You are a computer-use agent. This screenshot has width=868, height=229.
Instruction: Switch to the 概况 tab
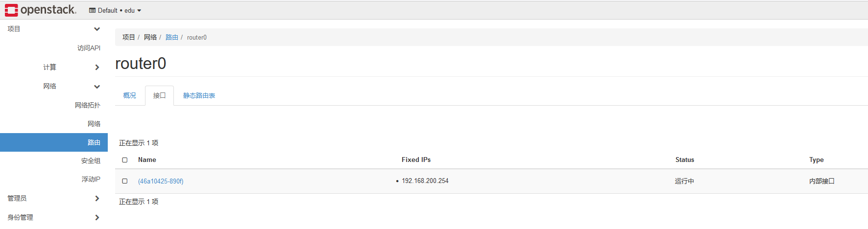tap(129, 95)
